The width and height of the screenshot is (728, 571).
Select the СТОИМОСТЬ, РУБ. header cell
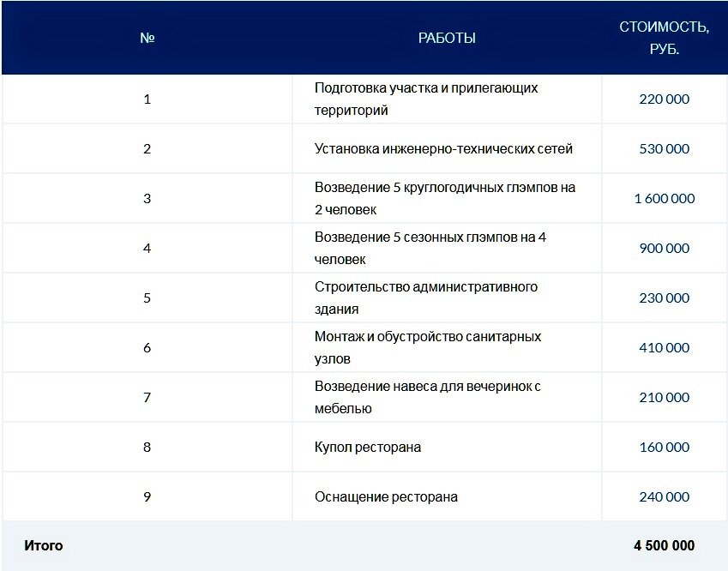[x=664, y=38]
